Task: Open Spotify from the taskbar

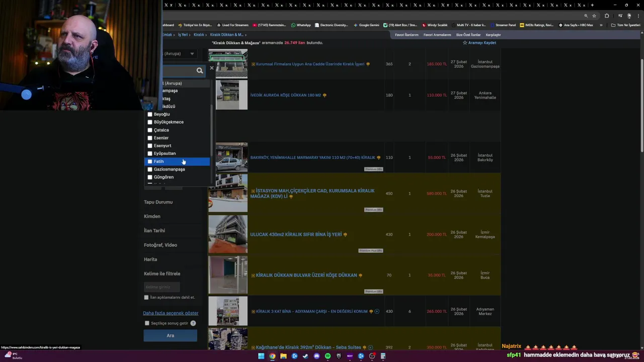Action: click(328, 356)
